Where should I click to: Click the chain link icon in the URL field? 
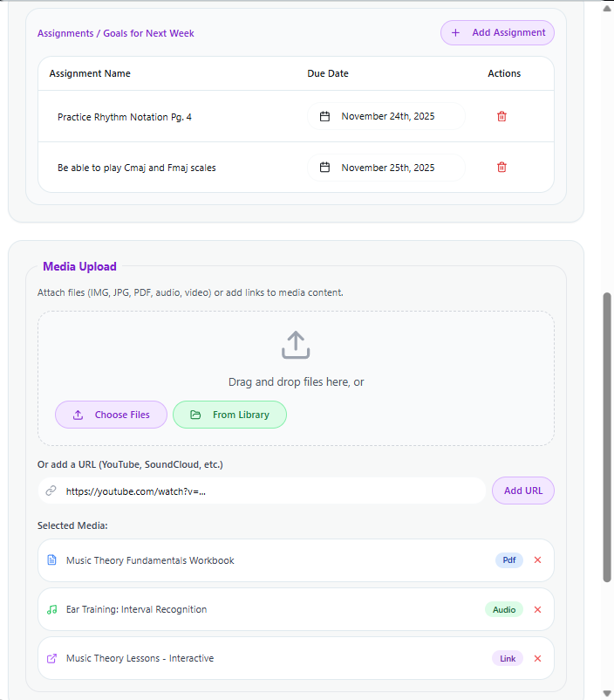(50, 491)
